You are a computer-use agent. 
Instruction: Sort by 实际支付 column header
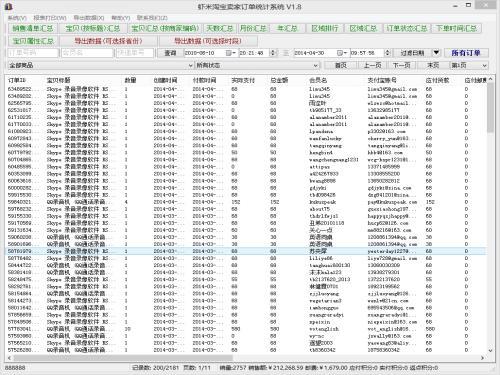click(x=249, y=80)
